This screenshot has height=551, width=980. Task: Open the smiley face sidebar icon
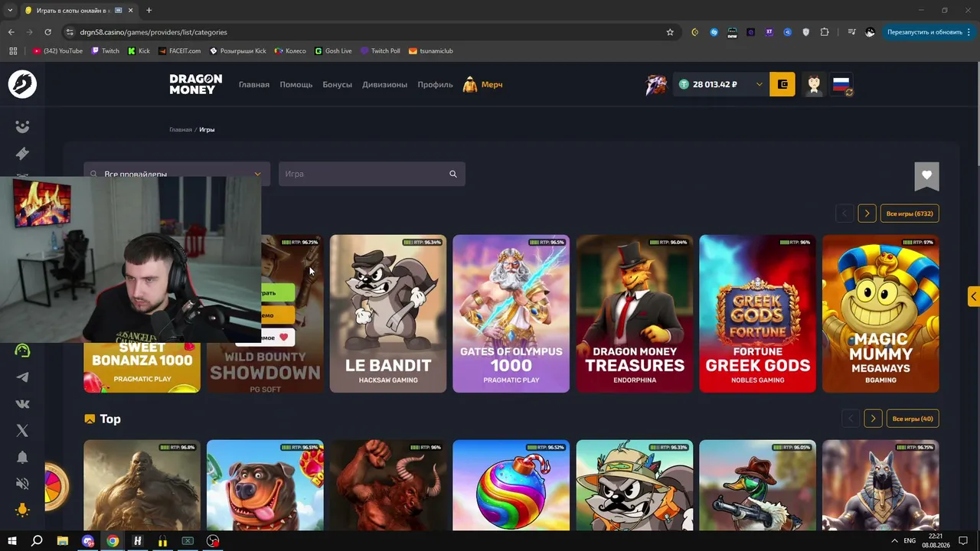tap(22, 126)
